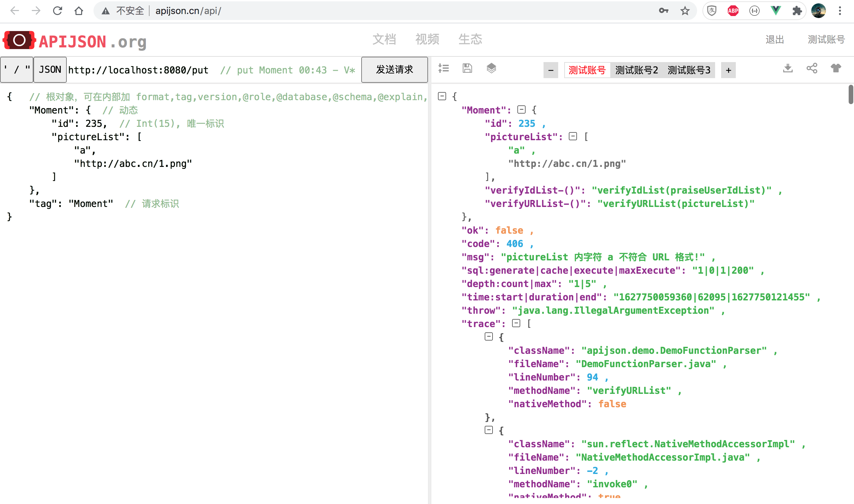Collapse the trace array
The height and width of the screenshot is (504, 854).
516,323
